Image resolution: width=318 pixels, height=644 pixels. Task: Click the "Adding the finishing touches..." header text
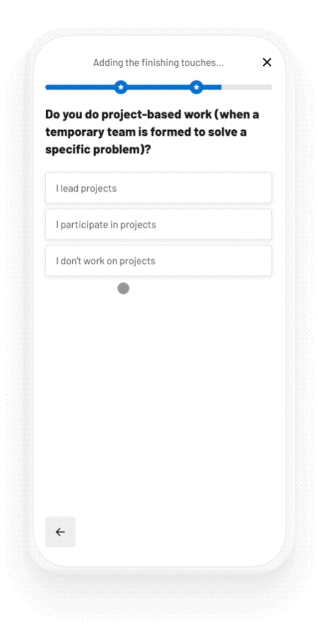click(x=159, y=63)
